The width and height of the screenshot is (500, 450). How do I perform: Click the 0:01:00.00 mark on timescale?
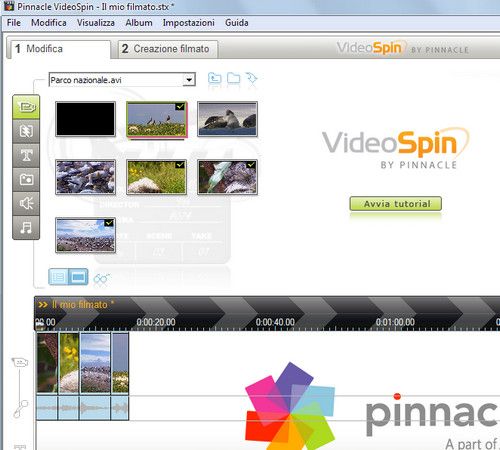[x=395, y=322]
